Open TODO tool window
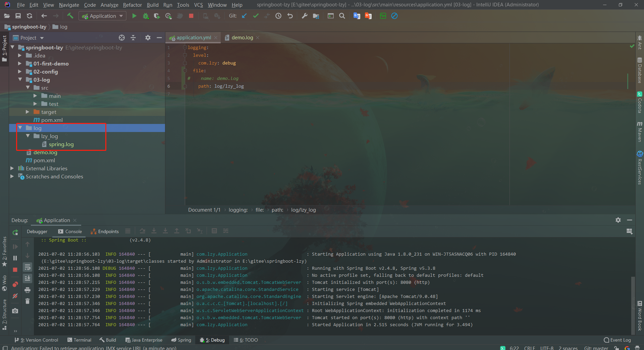Image resolution: width=644 pixels, height=350 pixels. 246,340
